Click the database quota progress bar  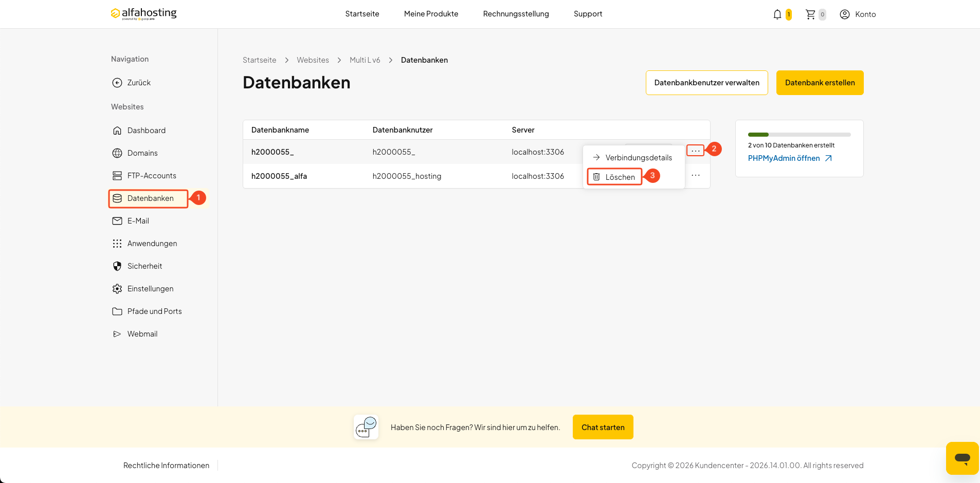coord(799,135)
